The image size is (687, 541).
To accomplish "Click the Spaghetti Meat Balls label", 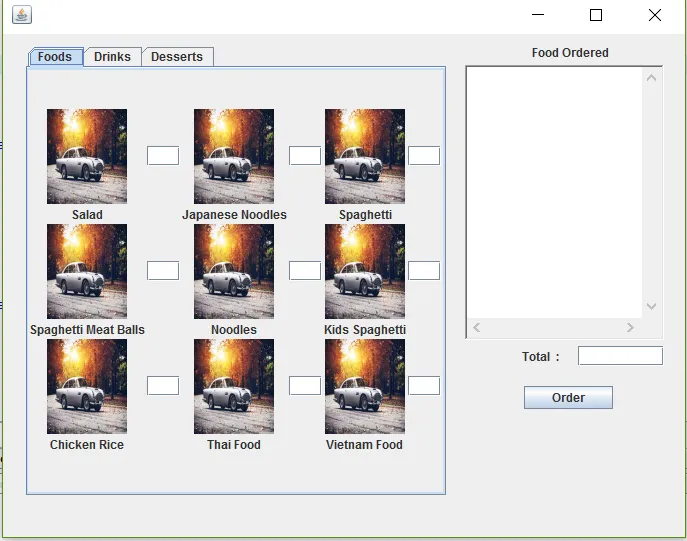I will tap(87, 329).
